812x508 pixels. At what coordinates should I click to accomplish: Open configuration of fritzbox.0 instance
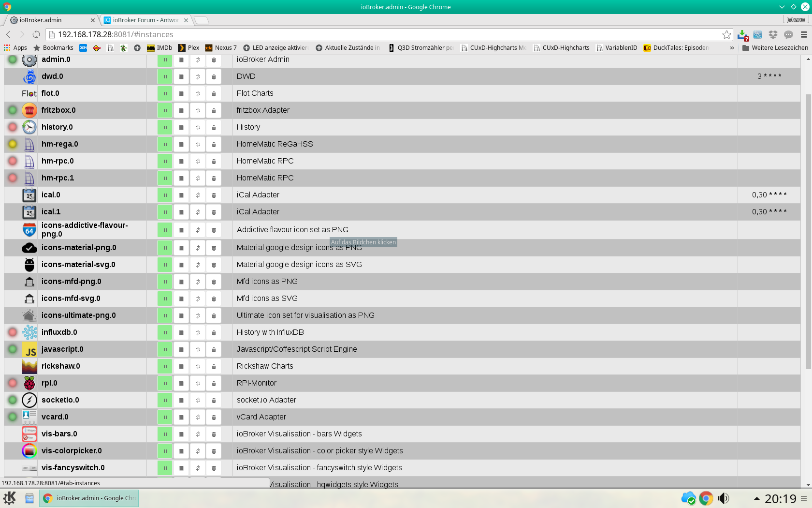[181, 110]
